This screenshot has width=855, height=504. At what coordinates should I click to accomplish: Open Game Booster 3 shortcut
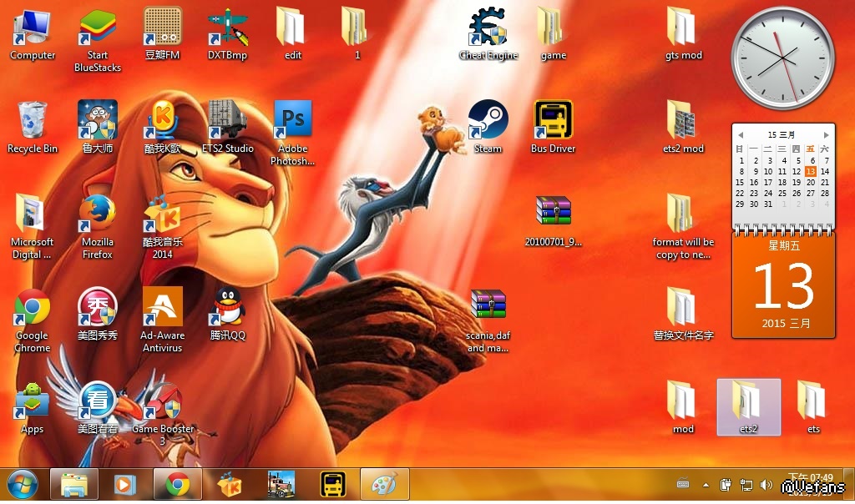[x=163, y=415]
